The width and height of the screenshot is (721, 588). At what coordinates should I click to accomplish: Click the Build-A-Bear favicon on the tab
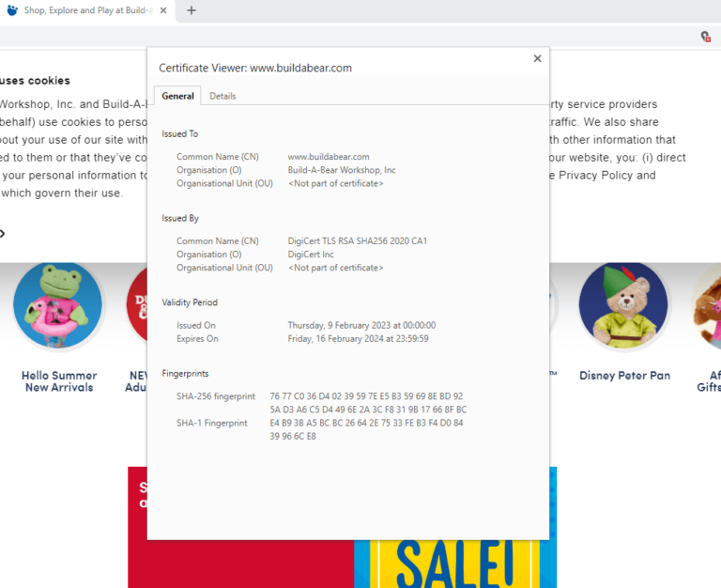(12, 10)
